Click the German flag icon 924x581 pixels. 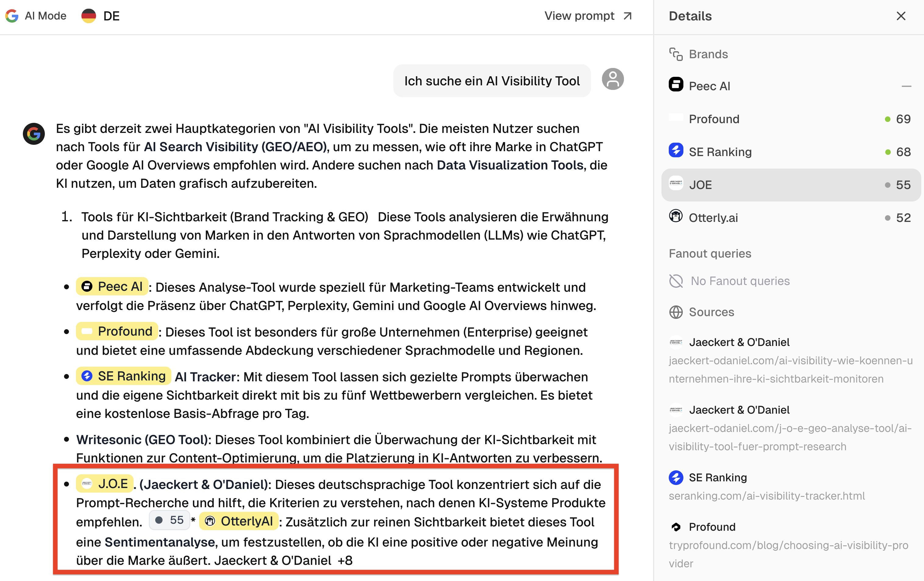pos(89,16)
